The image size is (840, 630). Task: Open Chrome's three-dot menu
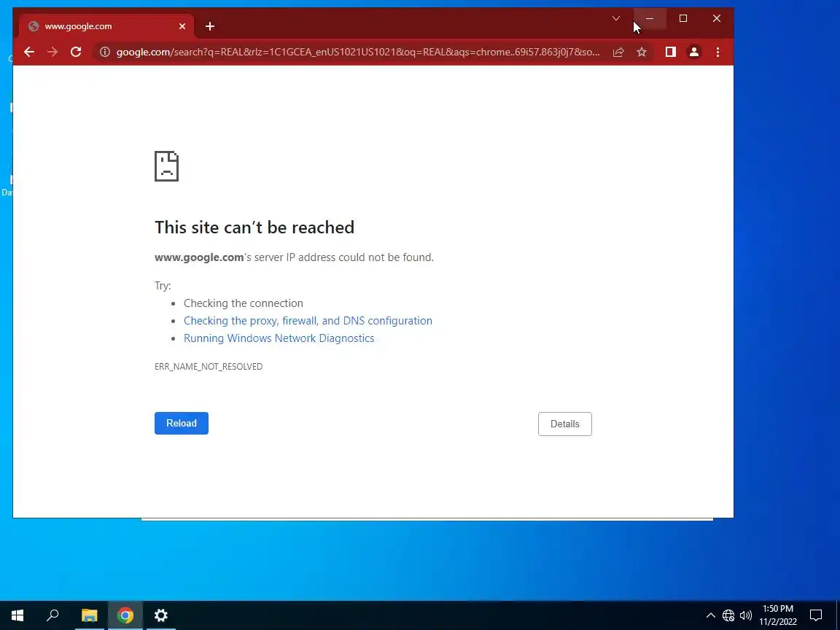(717, 52)
